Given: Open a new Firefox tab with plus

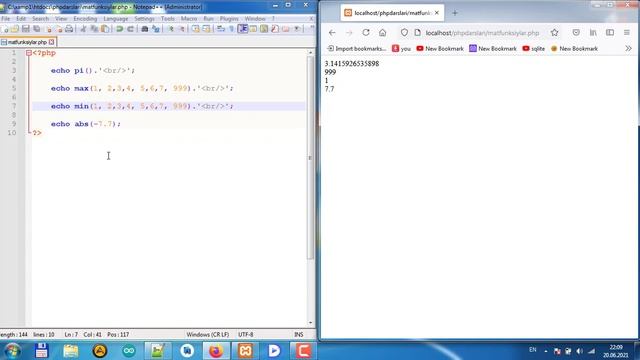Looking at the screenshot, I should (455, 13).
